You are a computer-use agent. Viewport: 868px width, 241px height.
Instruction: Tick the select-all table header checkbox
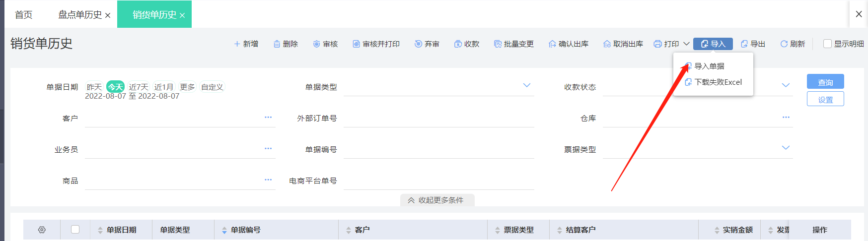coord(75,230)
